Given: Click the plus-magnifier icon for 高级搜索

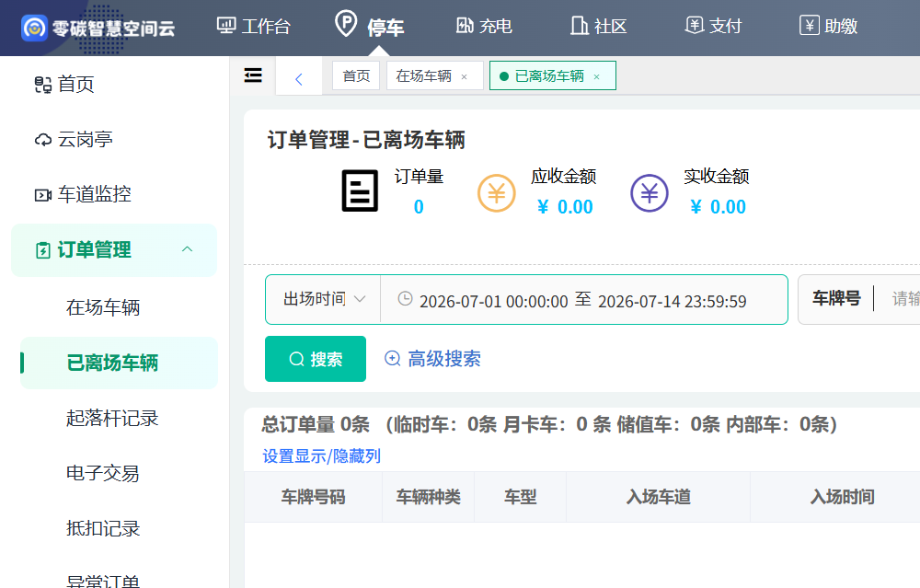Looking at the screenshot, I should click(x=392, y=358).
